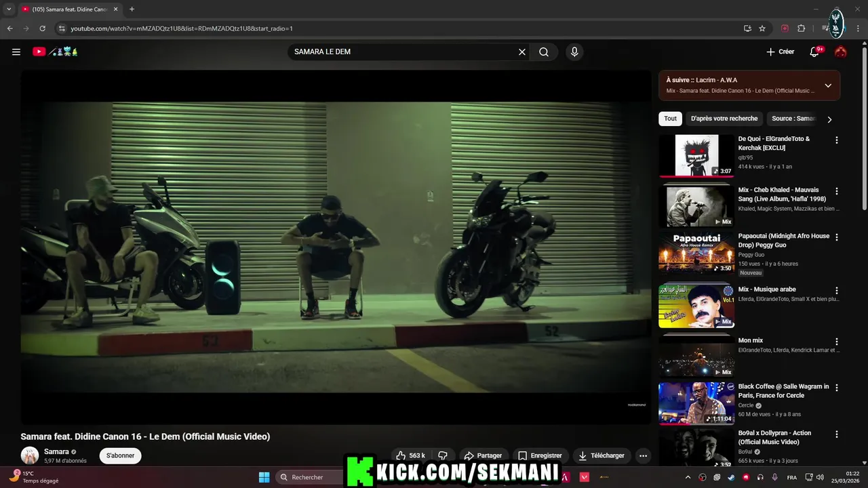Click the taskbar Rechercher search box
The height and width of the screenshot is (488, 868).
309,477
